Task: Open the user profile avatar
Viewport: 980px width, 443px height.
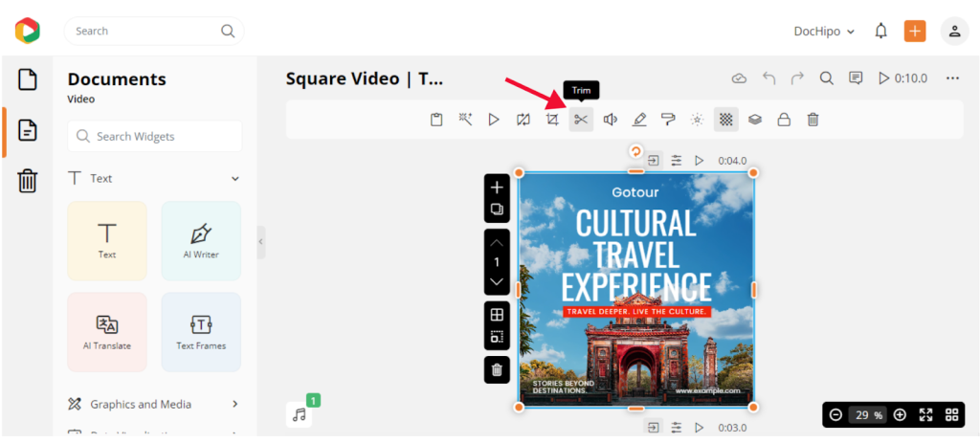Action: pyautogui.click(x=954, y=31)
